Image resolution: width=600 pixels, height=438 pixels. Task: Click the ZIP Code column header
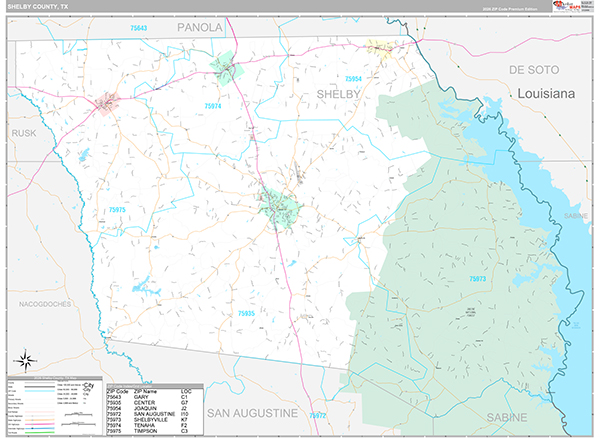point(118,391)
